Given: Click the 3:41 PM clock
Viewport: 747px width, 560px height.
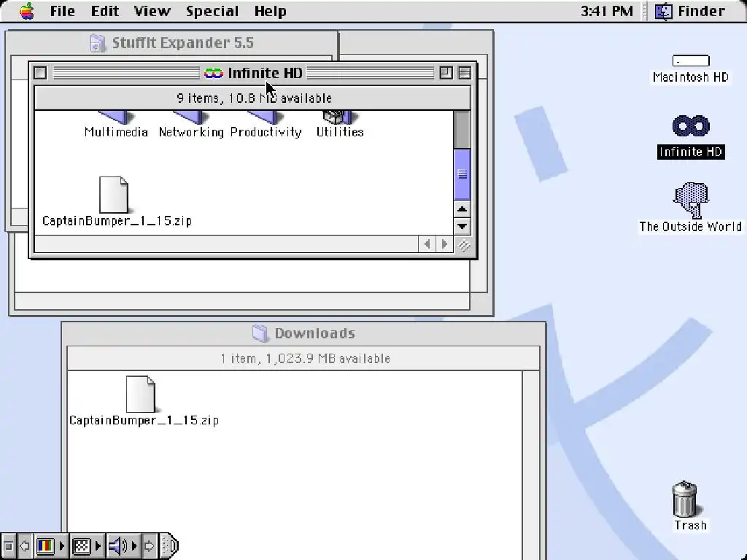Looking at the screenshot, I should [607, 11].
